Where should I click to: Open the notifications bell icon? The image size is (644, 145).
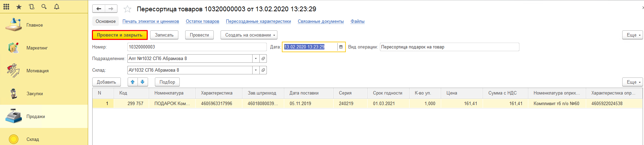57,7
